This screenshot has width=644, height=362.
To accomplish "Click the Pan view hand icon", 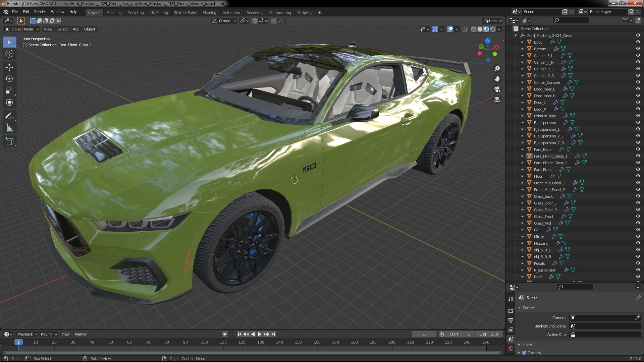I will [497, 79].
